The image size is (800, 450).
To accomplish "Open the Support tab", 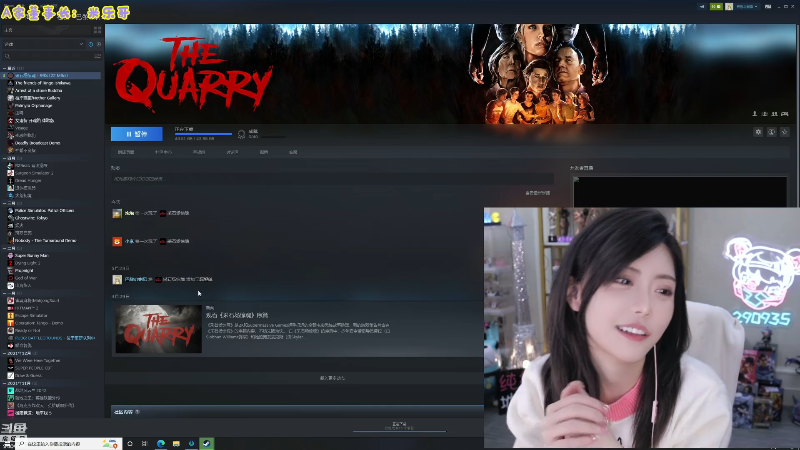I will pos(293,152).
